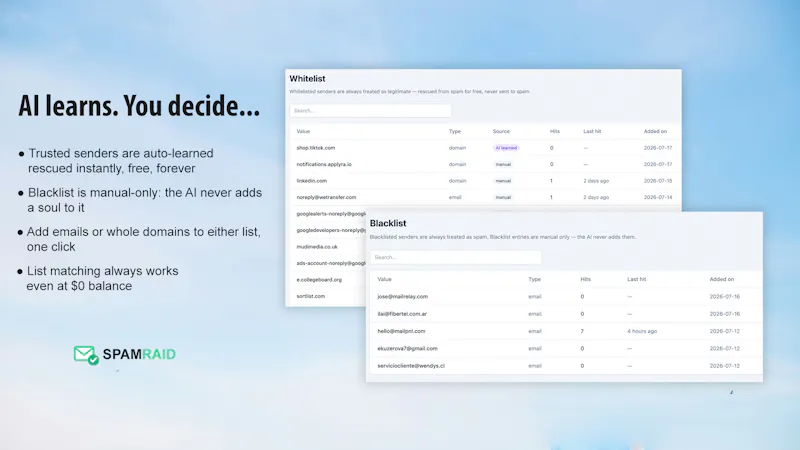800x450 pixels.
Task: Click the Whitelist search field
Action: click(370, 111)
